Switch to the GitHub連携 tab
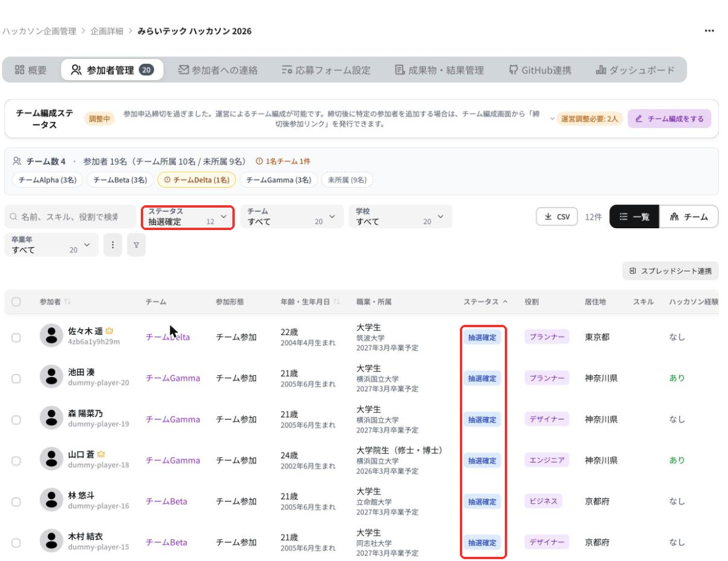 (x=540, y=70)
